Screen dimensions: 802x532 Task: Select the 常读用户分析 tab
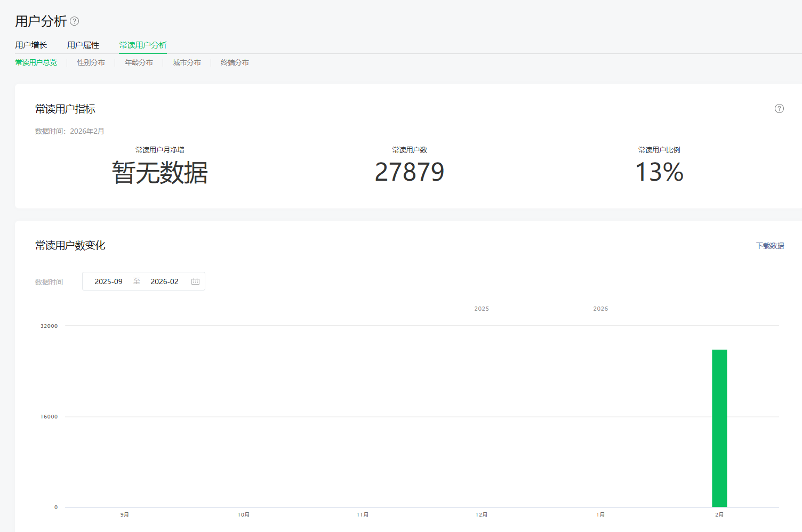[143, 45]
